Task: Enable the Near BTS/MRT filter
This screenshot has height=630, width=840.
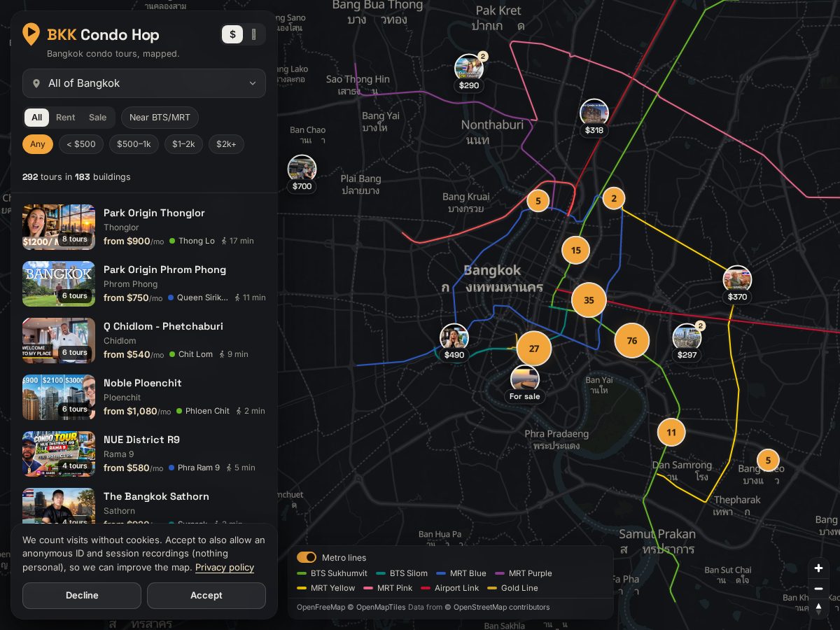Action: click(160, 118)
